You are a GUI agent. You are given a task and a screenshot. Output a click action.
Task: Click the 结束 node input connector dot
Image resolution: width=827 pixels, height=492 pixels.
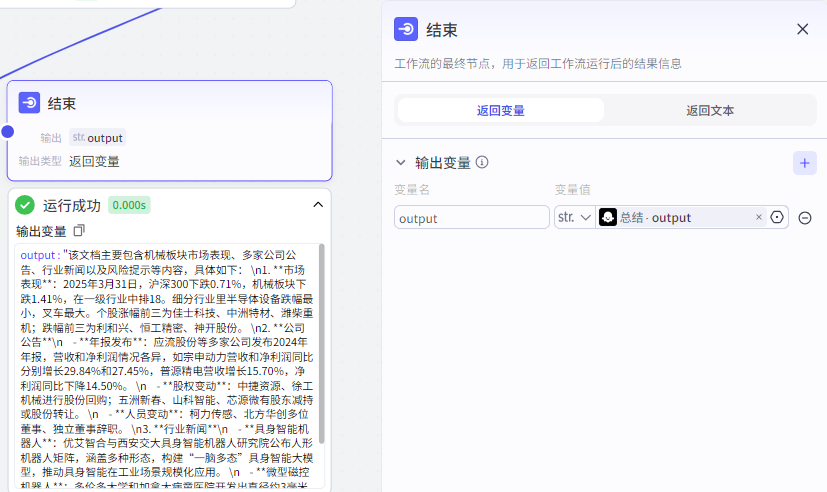7,131
